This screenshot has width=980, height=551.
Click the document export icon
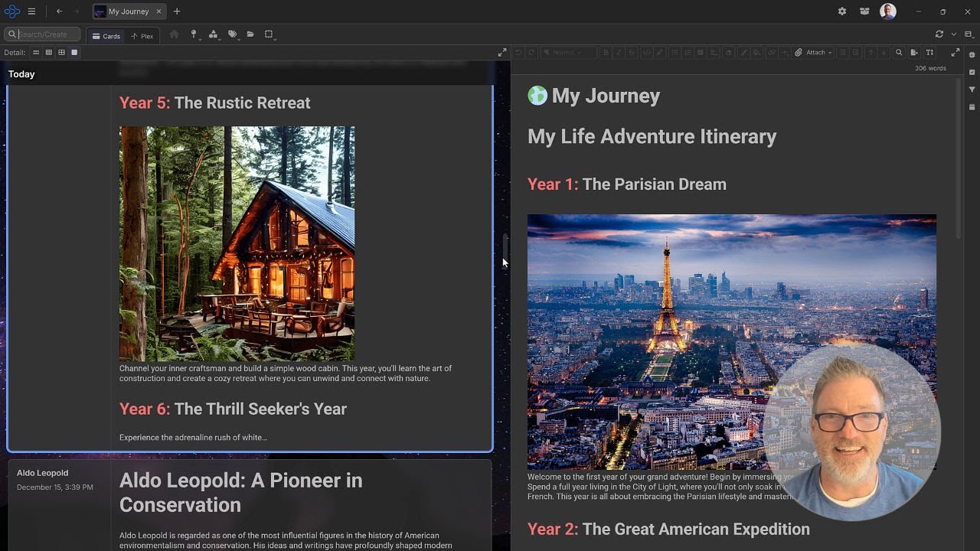click(x=914, y=53)
